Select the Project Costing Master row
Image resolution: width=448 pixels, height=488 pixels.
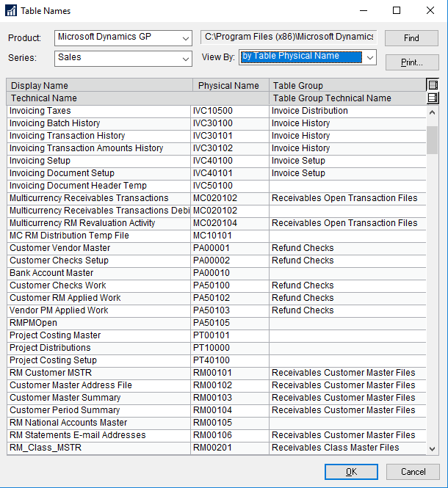click(98, 335)
